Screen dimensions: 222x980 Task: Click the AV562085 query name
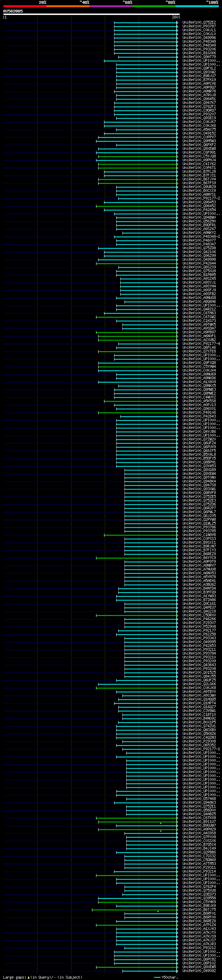pyautogui.click(x=13, y=11)
